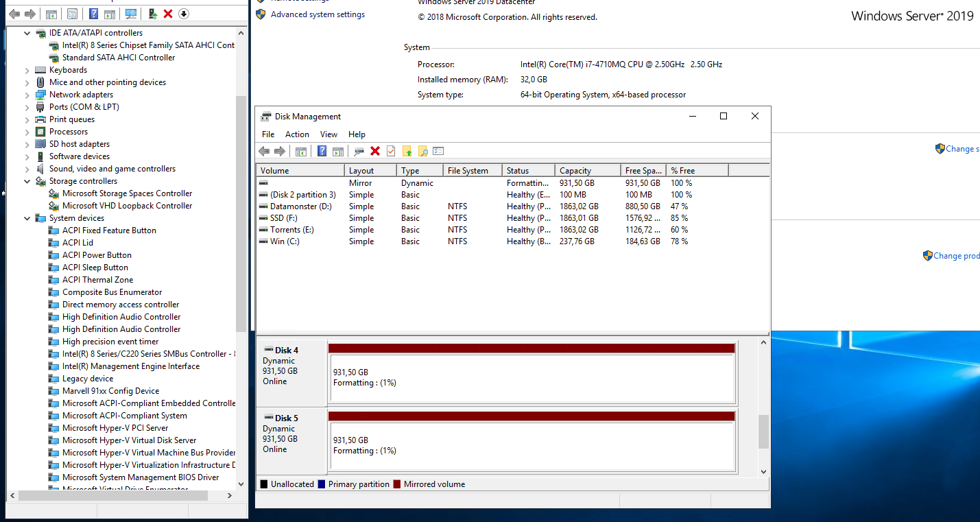Screen dimensions: 980x522
Task: Open the Action menu in Disk Management
Action: [x=297, y=134]
